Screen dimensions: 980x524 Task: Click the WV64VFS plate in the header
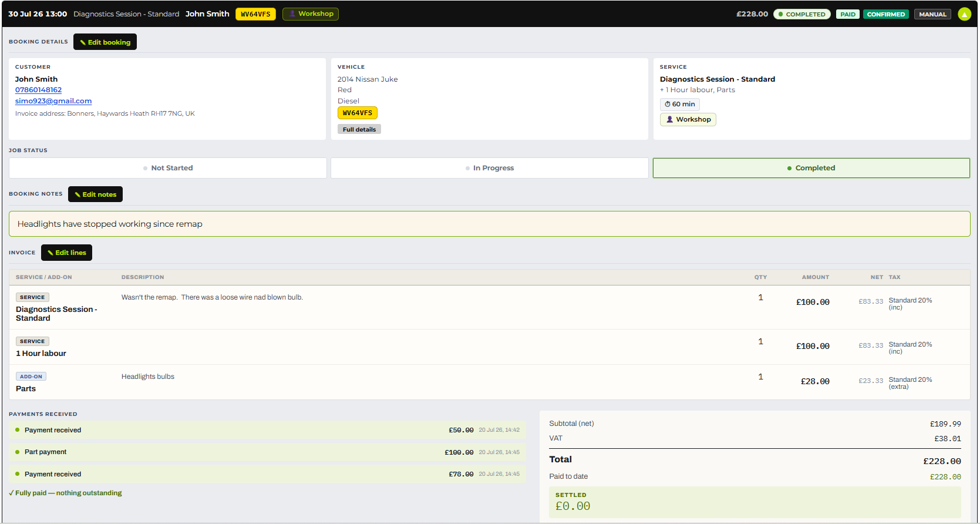click(255, 14)
